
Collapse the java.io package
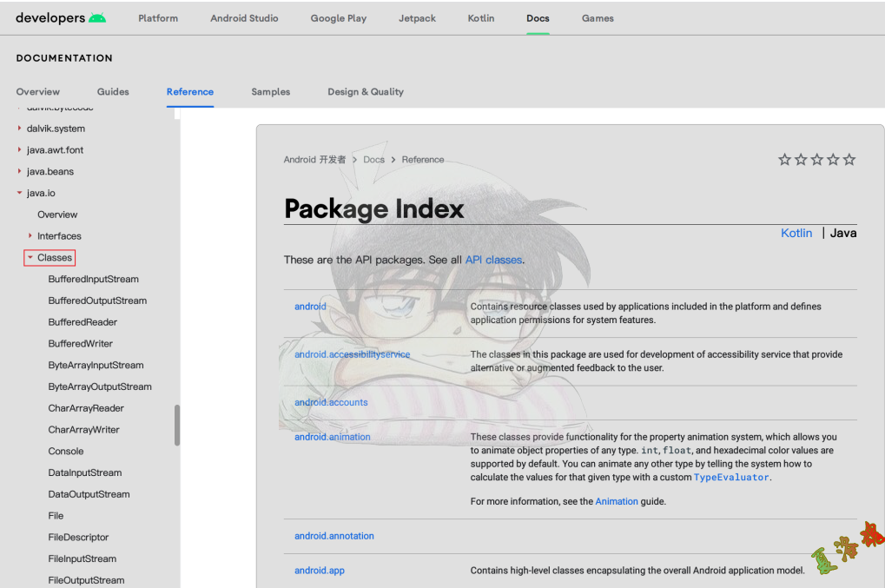coord(20,193)
